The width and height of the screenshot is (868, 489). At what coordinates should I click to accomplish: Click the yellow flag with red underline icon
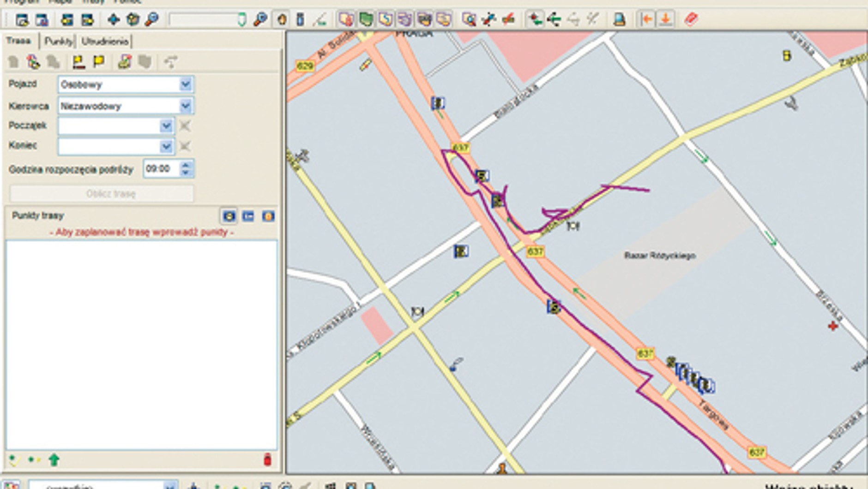click(x=78, y=62)
